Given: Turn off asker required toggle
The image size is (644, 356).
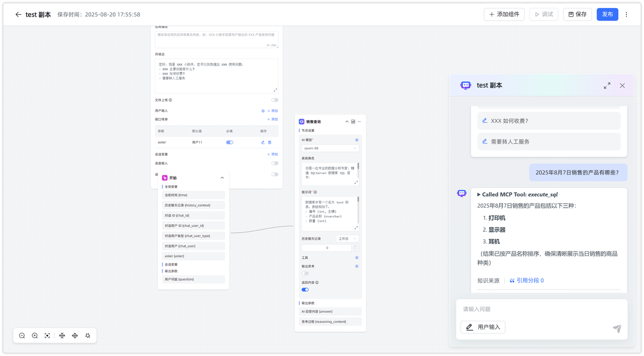Looking at the screenshot, I should point(229,142).
